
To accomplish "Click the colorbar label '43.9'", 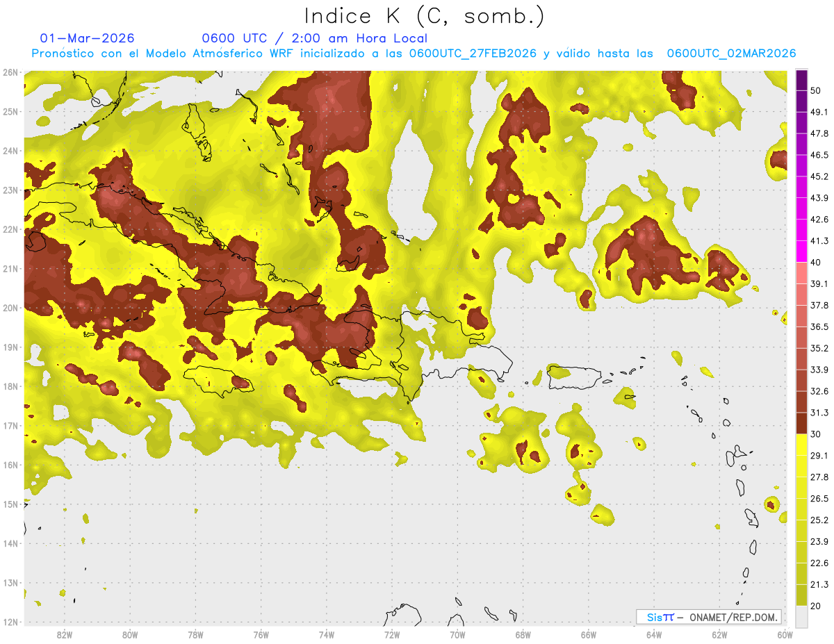I will click(819, 197).
